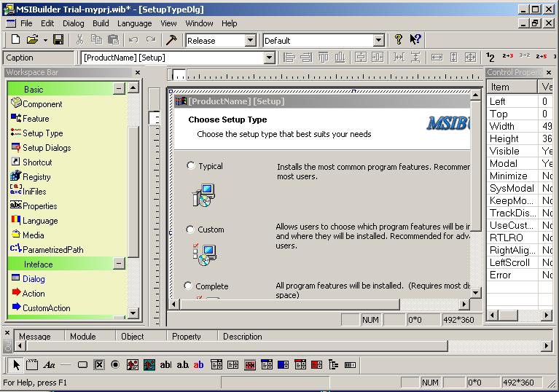Click the dialog editor horizontal scrollbar thumb

click(290, 305)
